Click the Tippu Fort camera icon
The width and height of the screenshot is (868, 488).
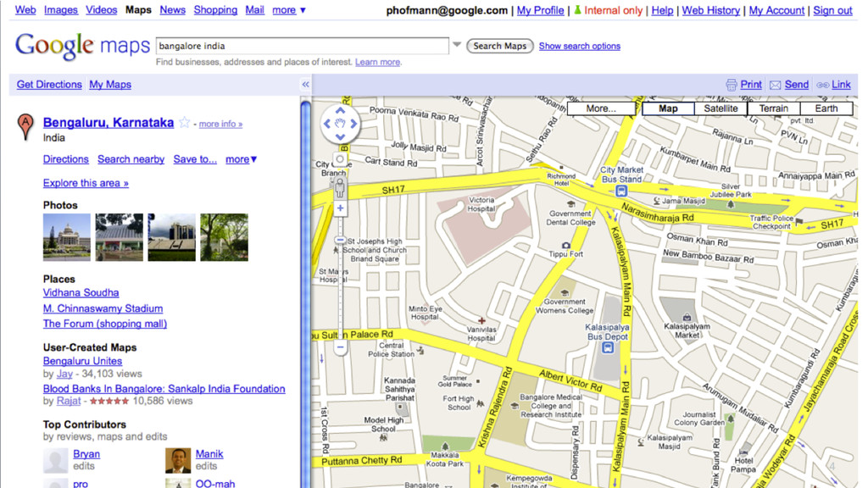coord(565,245)
